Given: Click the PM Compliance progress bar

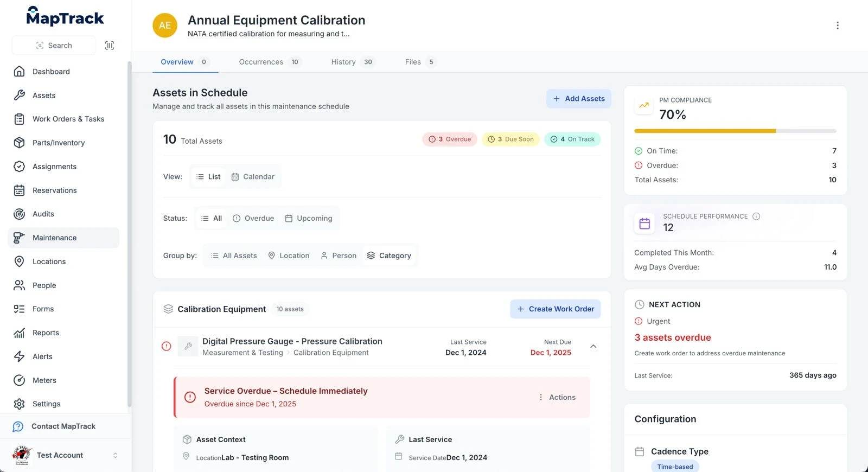Looking at the screenshot, I should coord(735,131).
